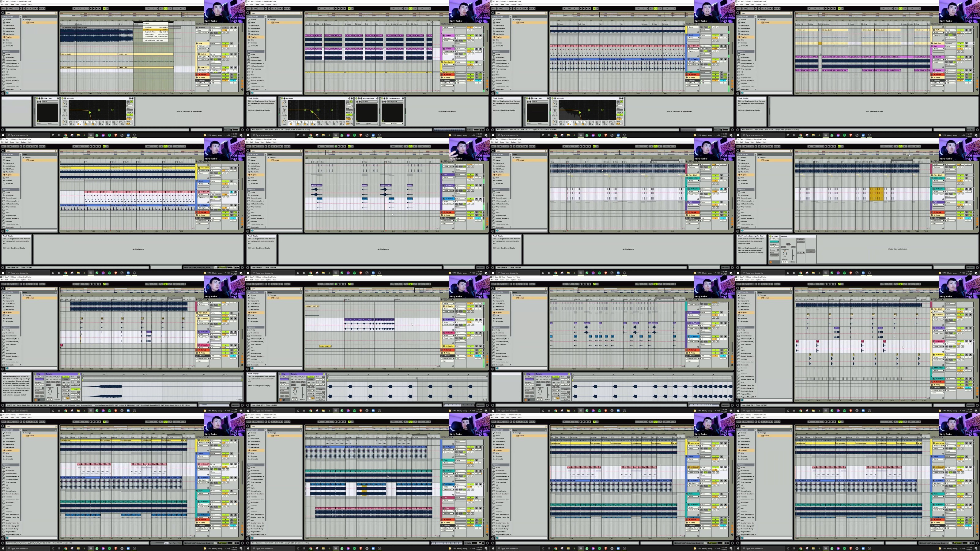Image resolution: width=980 pixels, height=551 pixels.
Task: Open Beats warp-mode dropdown, third-row second frame
Action: [311, 391]
